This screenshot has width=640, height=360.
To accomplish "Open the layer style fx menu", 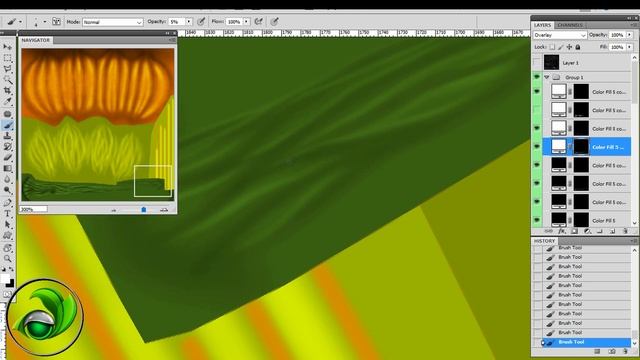I will point(562,231).
